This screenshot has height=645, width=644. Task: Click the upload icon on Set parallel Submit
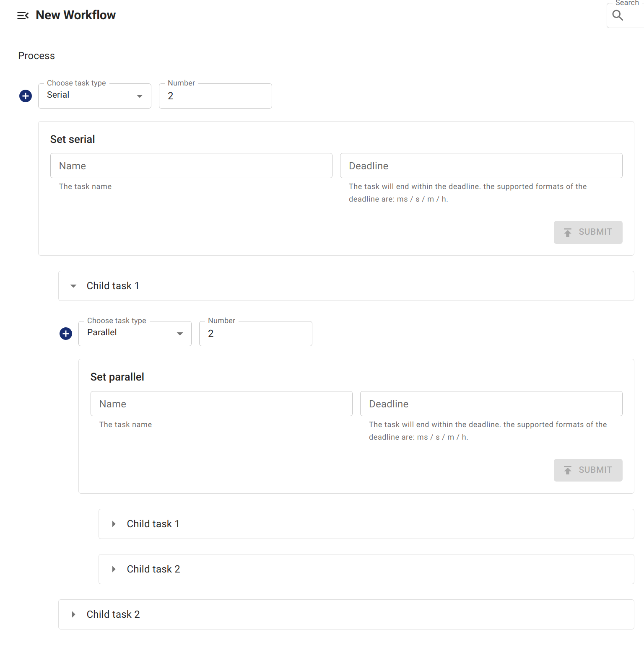568,470
